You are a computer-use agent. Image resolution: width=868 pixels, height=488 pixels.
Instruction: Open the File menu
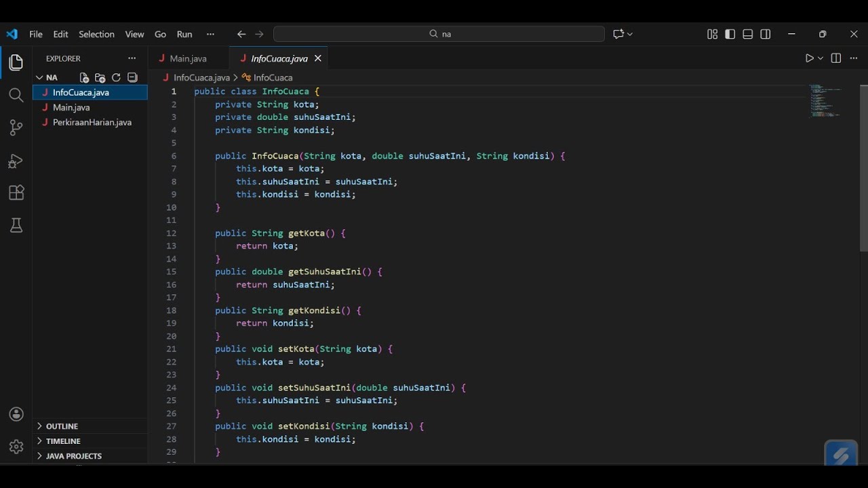point(36,34)
